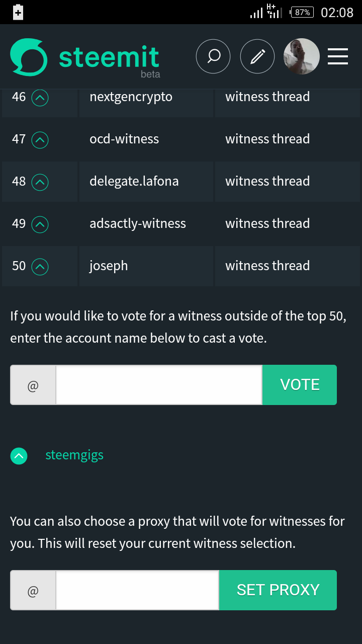Upvote witness ocd-witness at rank 47

tap(40, 140)
